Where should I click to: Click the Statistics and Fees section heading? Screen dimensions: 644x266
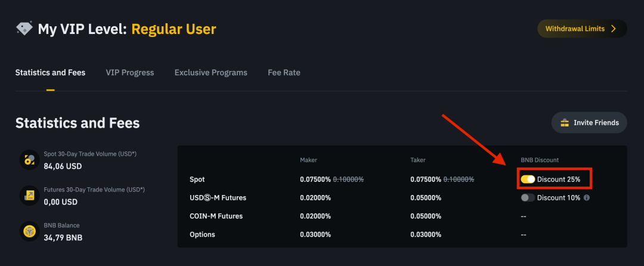pyautogui.click(x=78, y=123)
